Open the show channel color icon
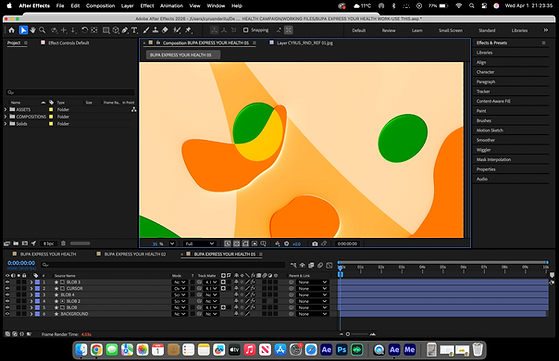Image resolution: width=559 pixels, height=361 pixels. click(x=277, y=244)
